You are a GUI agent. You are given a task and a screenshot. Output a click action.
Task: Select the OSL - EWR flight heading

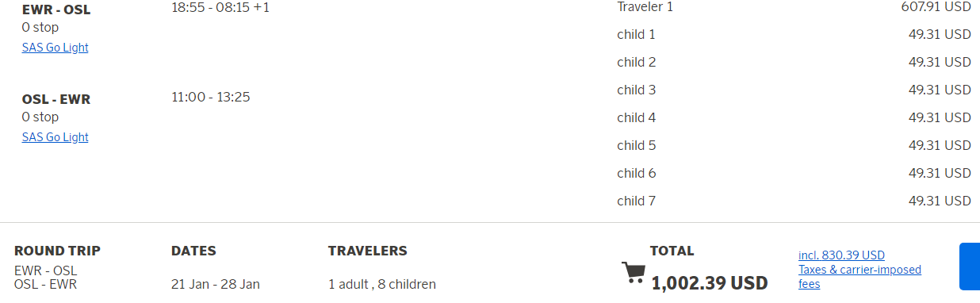(56, 99)
